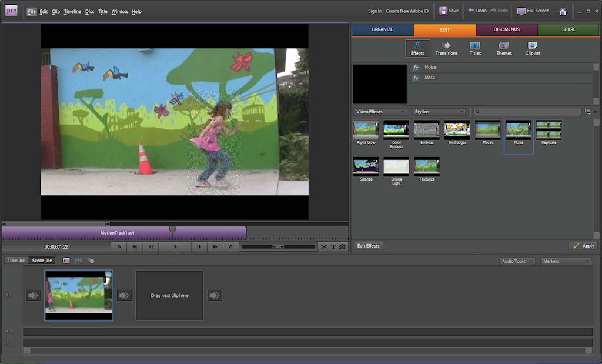The width and height of the screenshot is (602, 364).
Task: Click the add text T icon
Action: click(x=333, y=247)
